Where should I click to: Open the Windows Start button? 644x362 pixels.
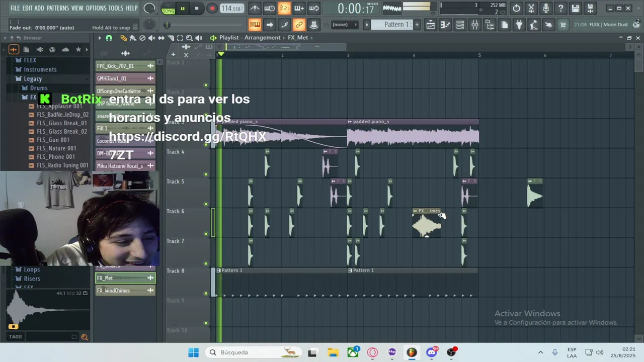(193, 352)
